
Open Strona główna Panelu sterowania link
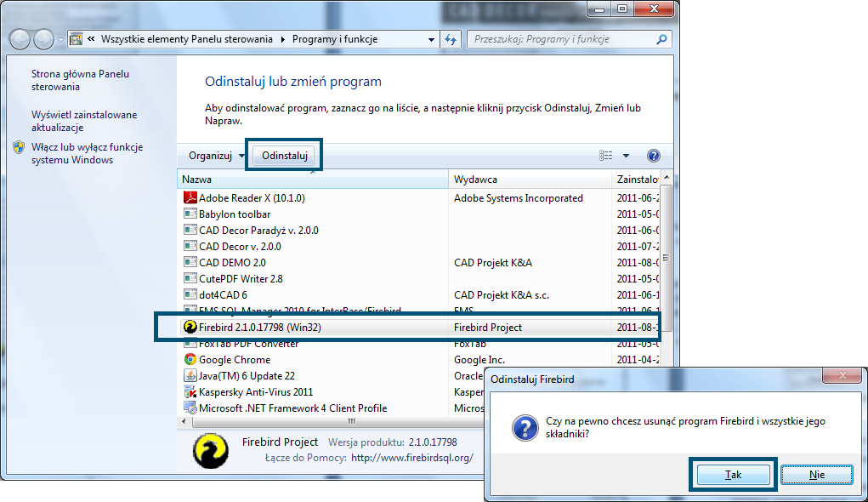pos(80,80)
